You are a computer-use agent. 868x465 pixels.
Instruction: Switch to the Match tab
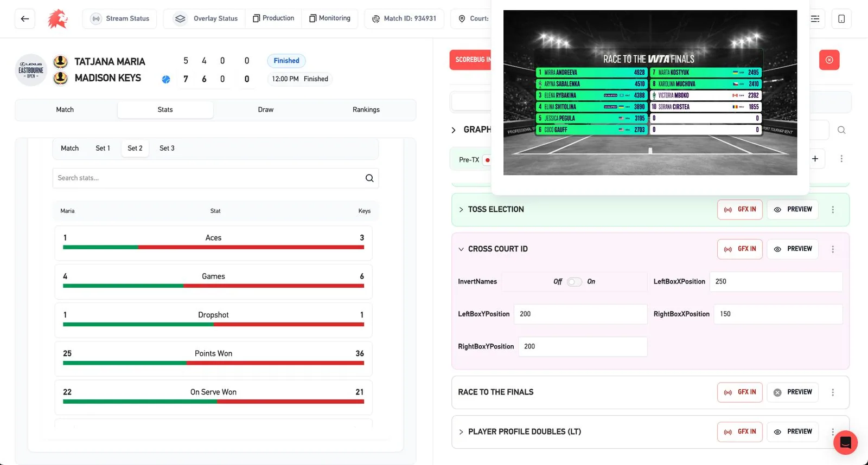65,109
